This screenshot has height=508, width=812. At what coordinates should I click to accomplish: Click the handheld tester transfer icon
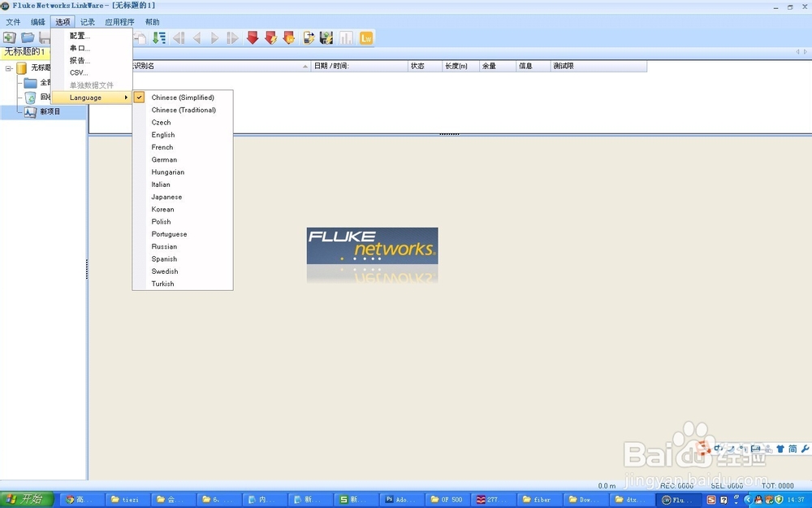click(309, 38)
